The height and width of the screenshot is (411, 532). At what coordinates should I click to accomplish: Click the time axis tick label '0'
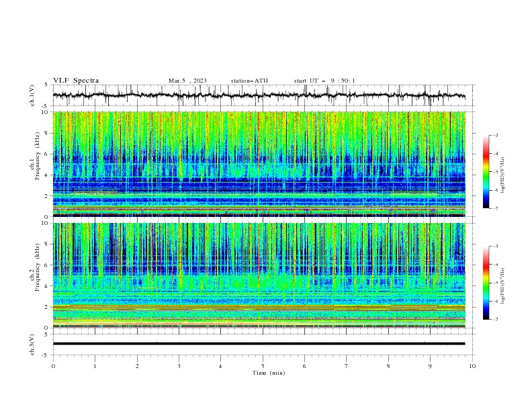(53, 366)
